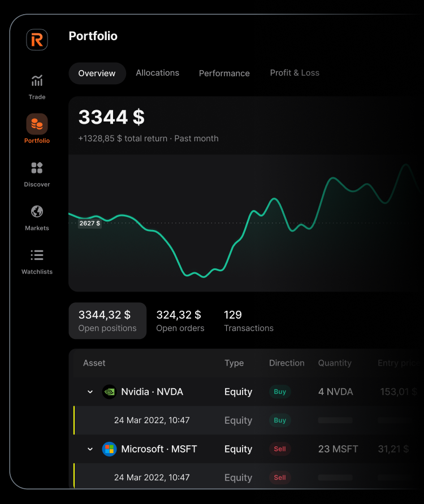
Task: Open the Discover grid icon
Action: (37, 168)
